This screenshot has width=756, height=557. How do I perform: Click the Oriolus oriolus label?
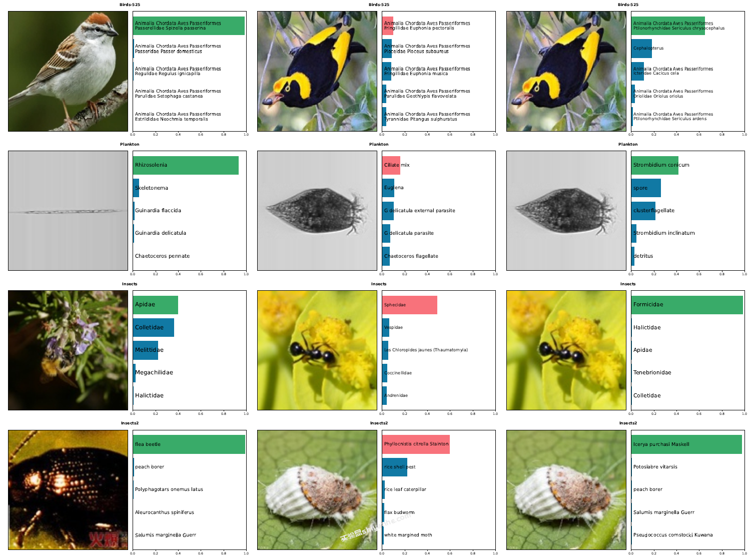(x=673, y=94)
